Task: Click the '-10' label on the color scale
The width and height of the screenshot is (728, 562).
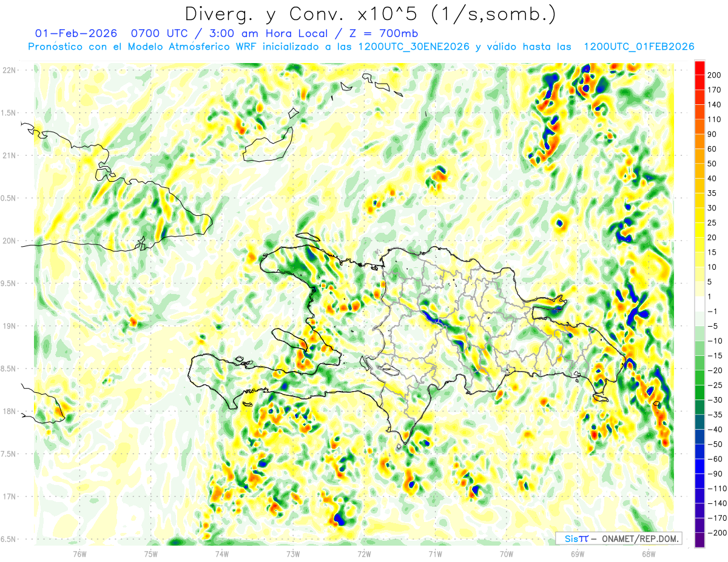Action: tap(716, 341)
